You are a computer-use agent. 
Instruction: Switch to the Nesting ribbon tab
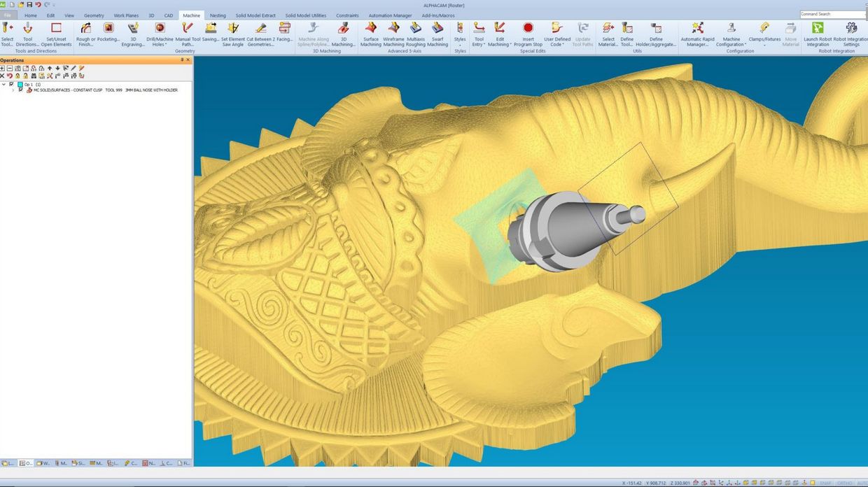coord(218,15)
